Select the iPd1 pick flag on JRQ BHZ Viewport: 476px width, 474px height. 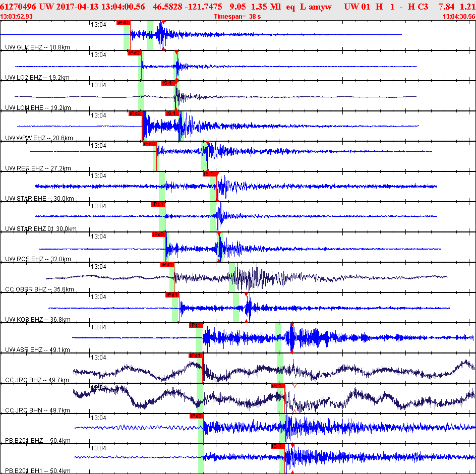(x=196, y=355)
